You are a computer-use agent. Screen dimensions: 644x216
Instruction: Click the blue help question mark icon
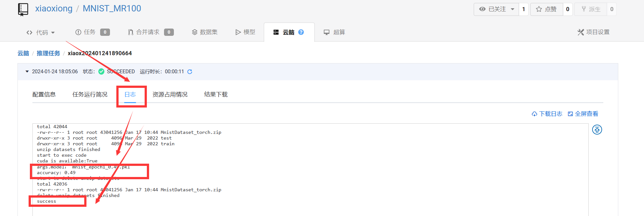click(301, 32)
